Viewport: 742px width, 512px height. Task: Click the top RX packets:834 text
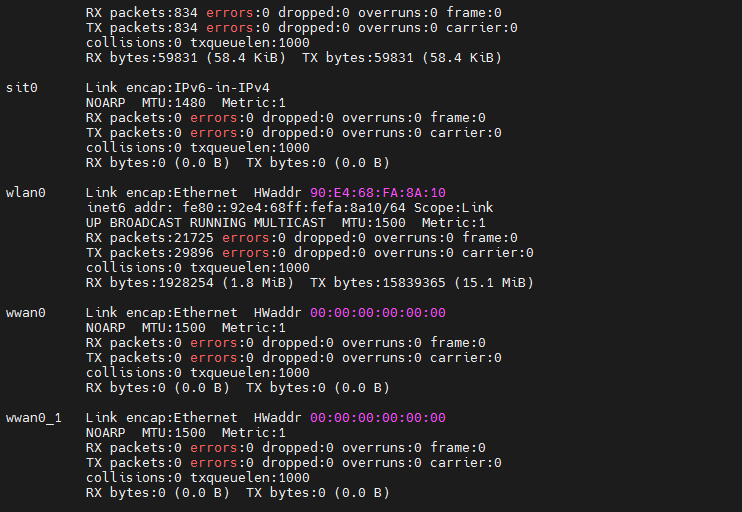(142, 12)
